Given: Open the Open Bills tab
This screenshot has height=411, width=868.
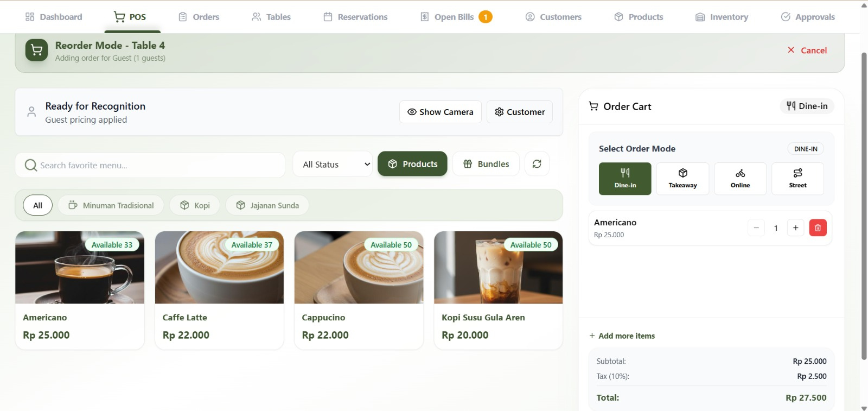Looking at the screenshot, I should click(x=456, y=17).
